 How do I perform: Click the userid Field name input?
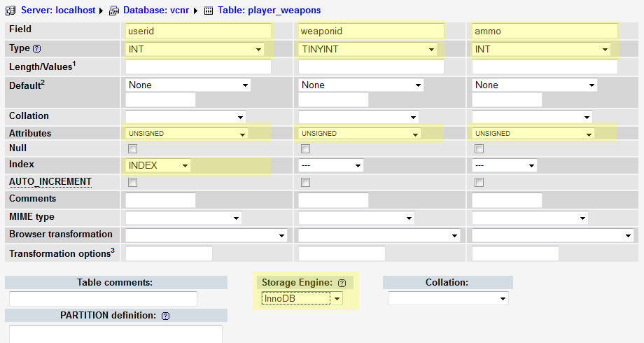click(x=198, y=31)
